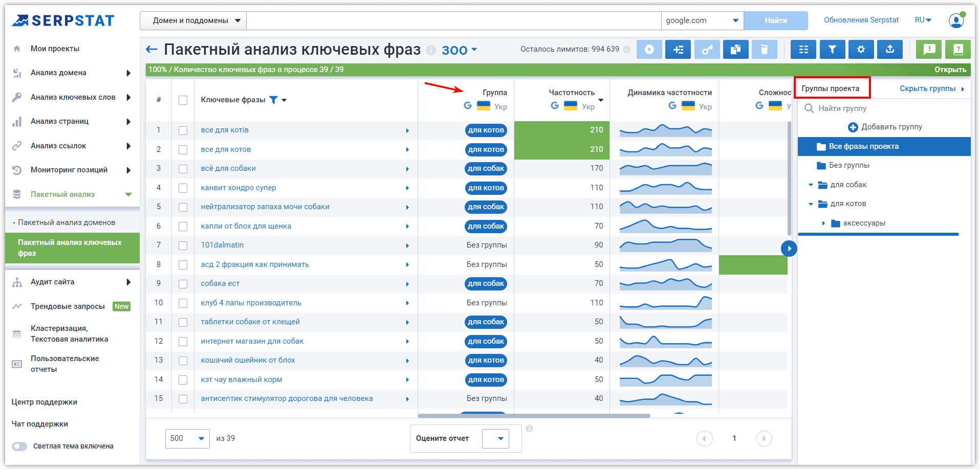The image size is (980, 470).
Task: Click the add keywords toolbar icon
Action: [678, 50]
